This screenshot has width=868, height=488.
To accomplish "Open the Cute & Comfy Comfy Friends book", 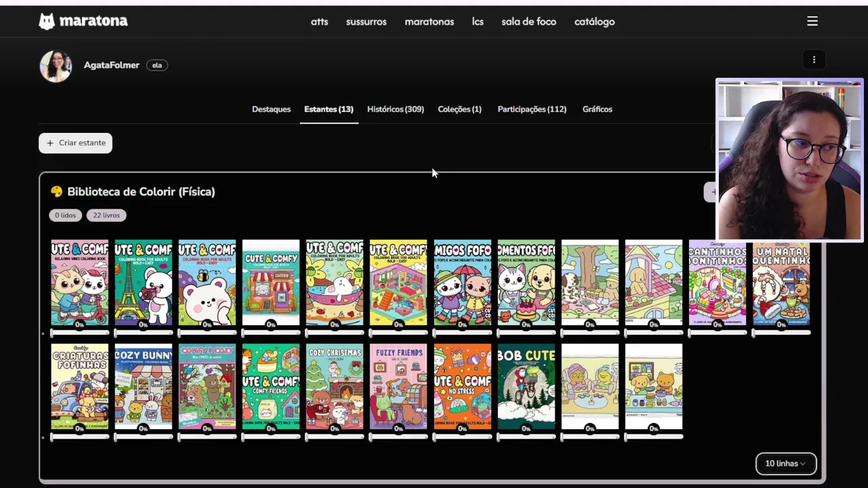I will 271,387.
